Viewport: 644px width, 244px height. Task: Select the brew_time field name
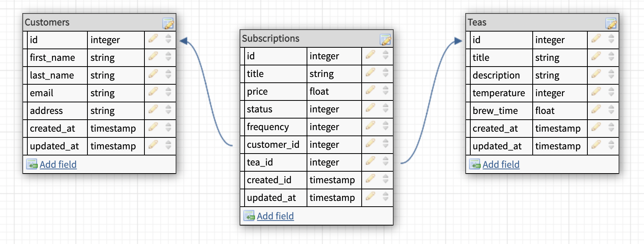coord(495,111)
